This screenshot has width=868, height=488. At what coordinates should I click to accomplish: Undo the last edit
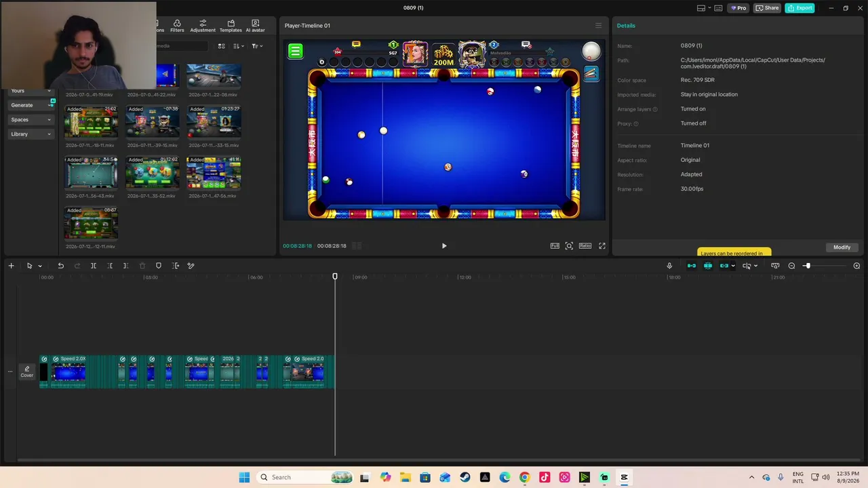click(x=61, y=266)
